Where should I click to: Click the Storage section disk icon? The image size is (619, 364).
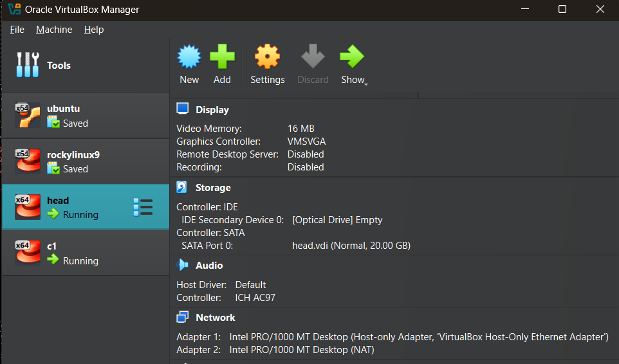[182, 187]
